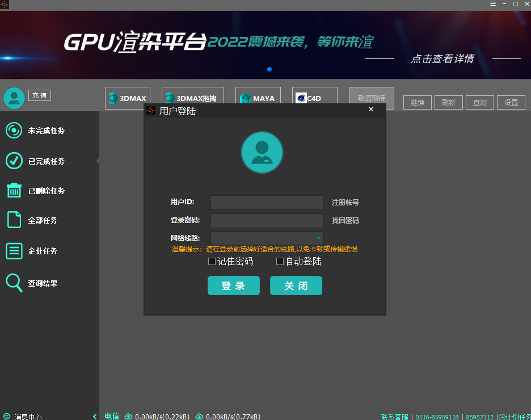Expand the 网络线路 dropdown
This screenshot has height=420, width=531.
pos(319,238)
